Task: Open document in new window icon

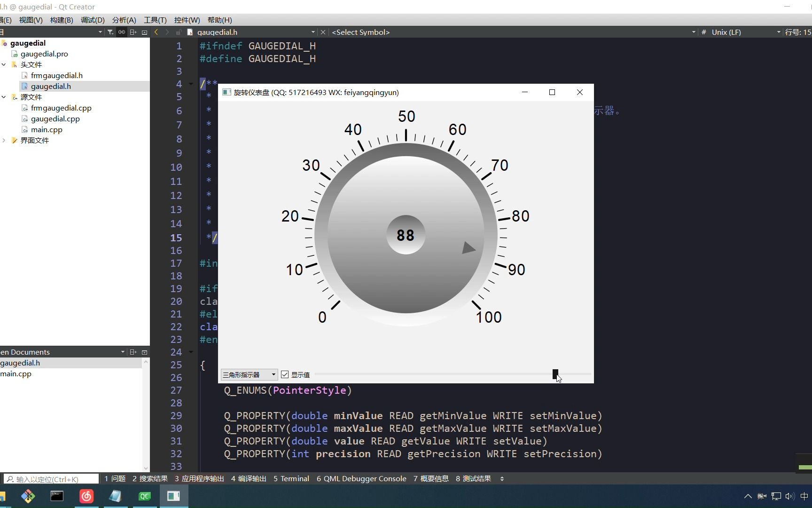Action: click(x=144, y=32)
